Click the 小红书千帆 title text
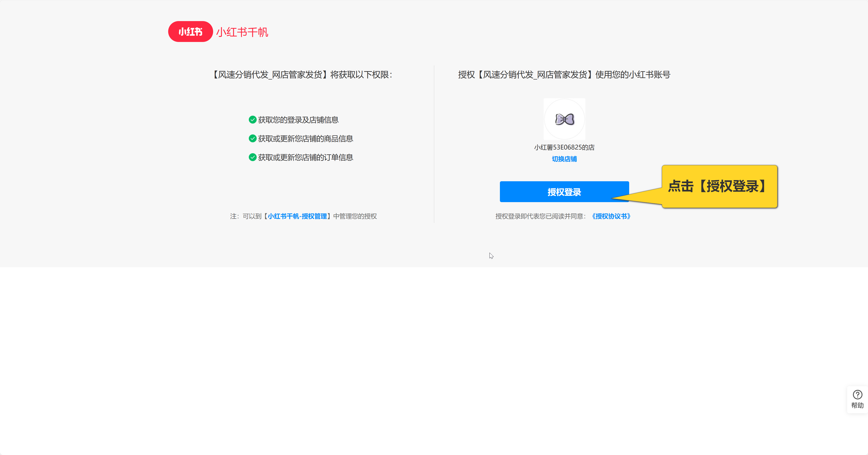868x455 pixels. pyautogui.click(x=242, y=32)
